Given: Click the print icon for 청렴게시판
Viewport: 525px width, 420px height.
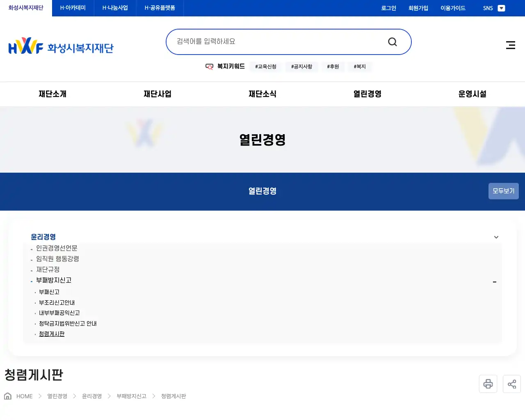Looking at the screenshot, I should pyautogui.click(x=488, y=383).
